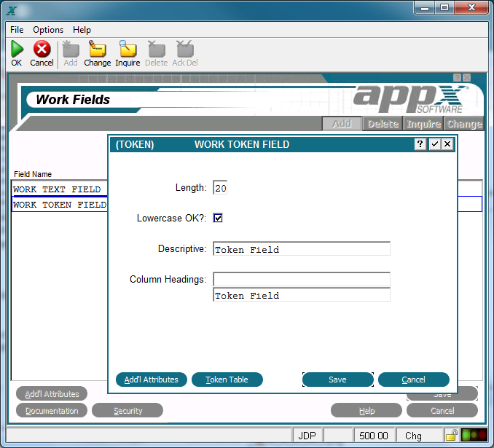Click the gray Security button
The height and width of the screenshot is (448, 494).
click(x=128, y=411)
